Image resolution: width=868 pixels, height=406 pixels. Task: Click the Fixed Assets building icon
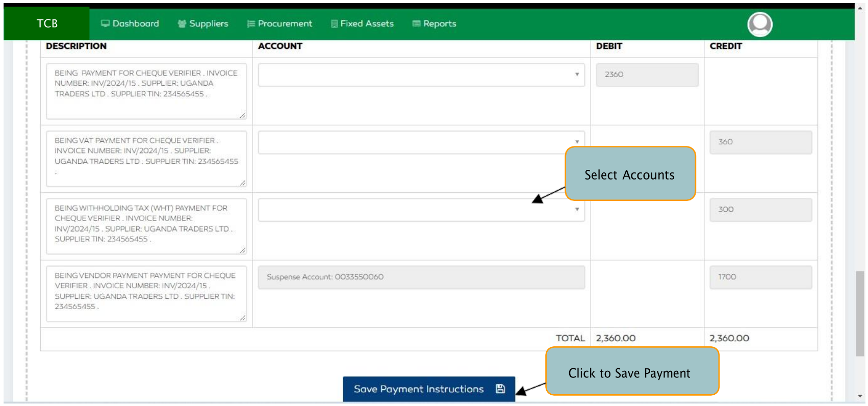[335, 23]
